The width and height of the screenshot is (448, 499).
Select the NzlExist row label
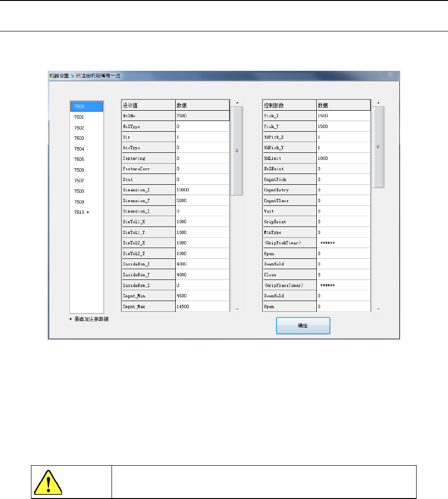point(290,169)
